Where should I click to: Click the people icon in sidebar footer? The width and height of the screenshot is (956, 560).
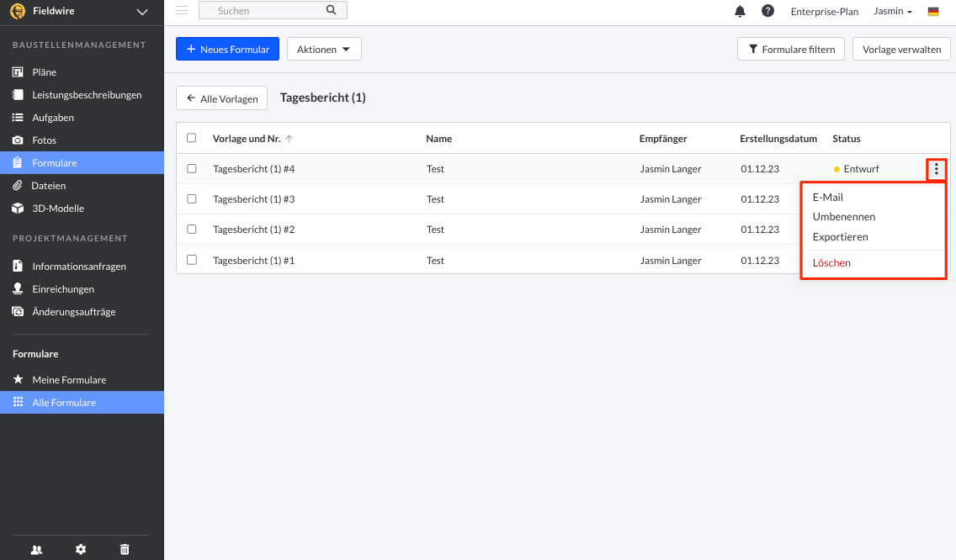[36, 549]
